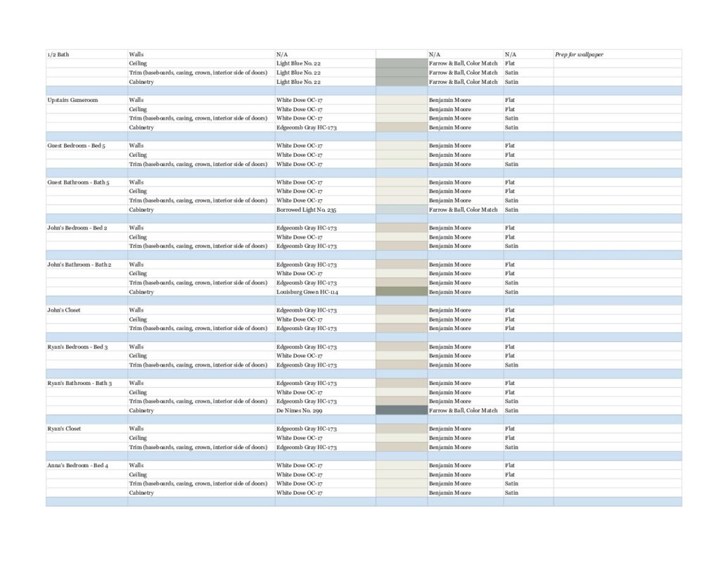Click 'Walls' in the Upstairs Gameroom row
The image size is (728, 563).
[136, 100]
